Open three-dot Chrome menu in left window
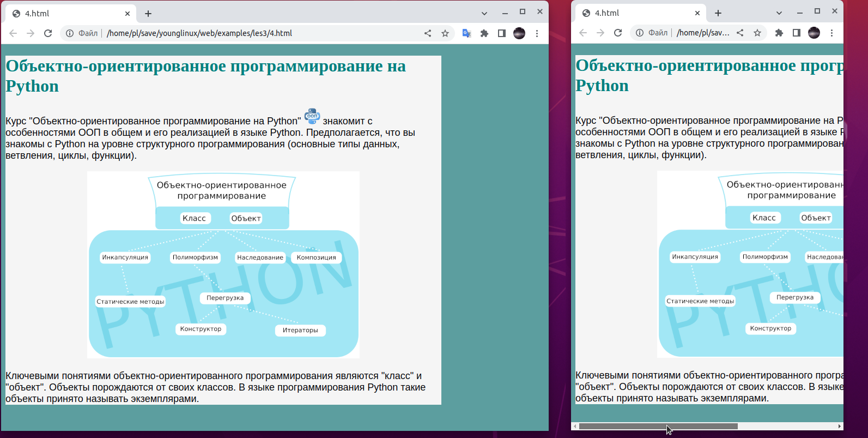Screen dimensions: 868x438 (x=537, y=33)
